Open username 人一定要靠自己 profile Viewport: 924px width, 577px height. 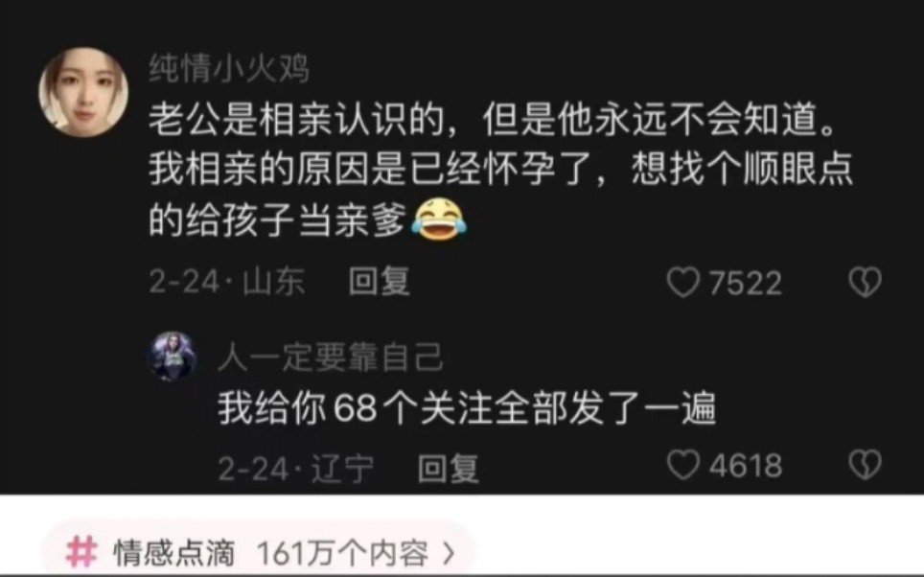(331, 358)
